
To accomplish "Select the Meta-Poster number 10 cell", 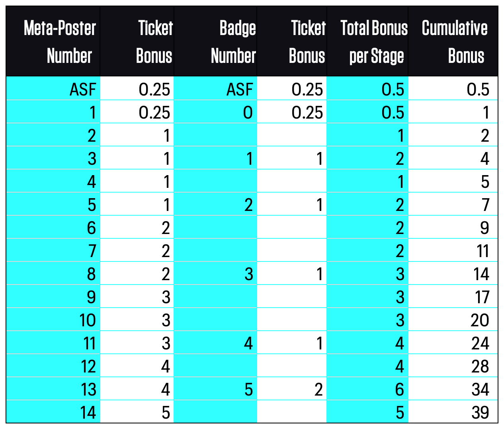I will (53, 320).
